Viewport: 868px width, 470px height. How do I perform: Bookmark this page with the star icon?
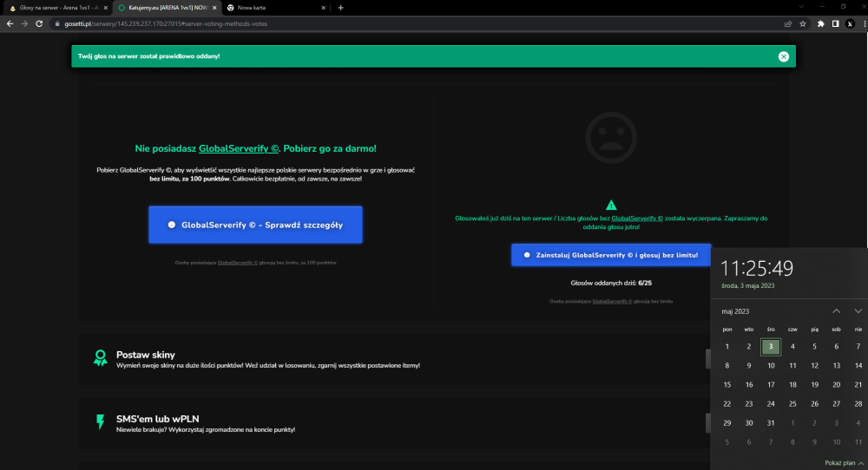point(803,23)
